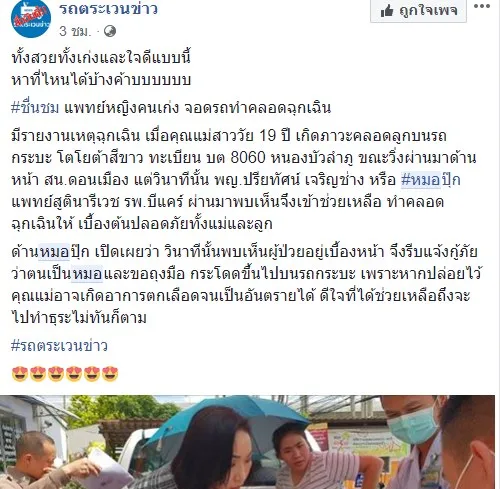Open the #ชื่นชม hashtag
Screen dimensions: 500x489
[x=35, y=108]
